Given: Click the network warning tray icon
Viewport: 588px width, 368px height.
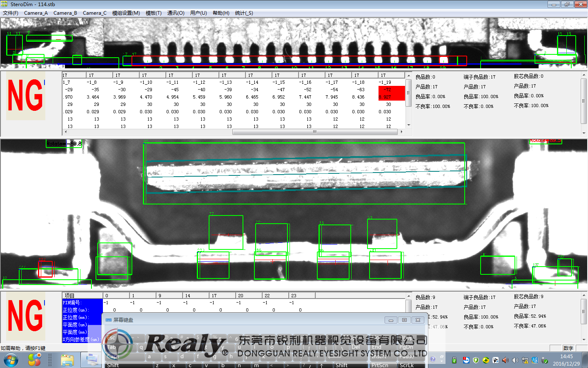Looking at the screenshot, I should coord(525,360).
